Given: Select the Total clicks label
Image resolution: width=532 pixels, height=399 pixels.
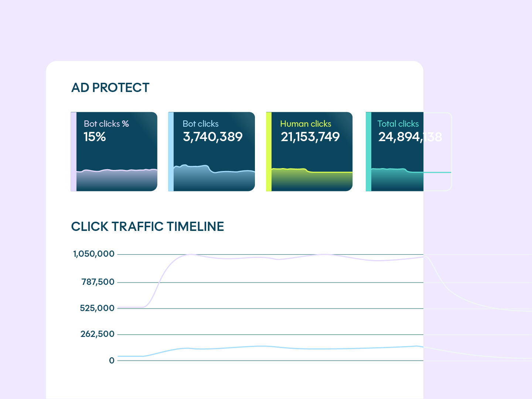Looking at the screenshot, I should coord(398,124).
